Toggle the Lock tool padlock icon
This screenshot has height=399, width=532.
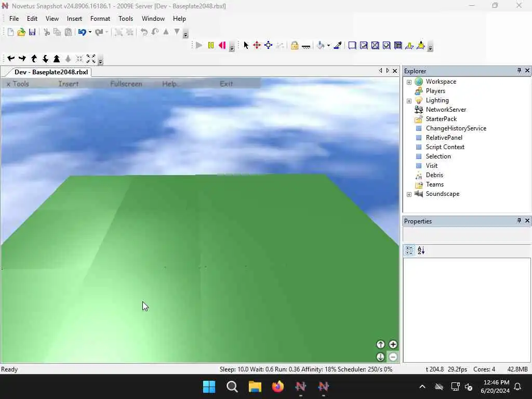pos(295,46)
